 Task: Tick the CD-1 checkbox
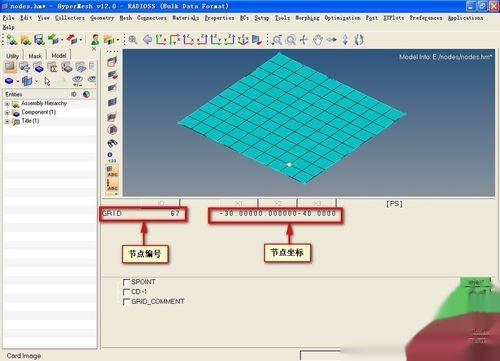126,292
